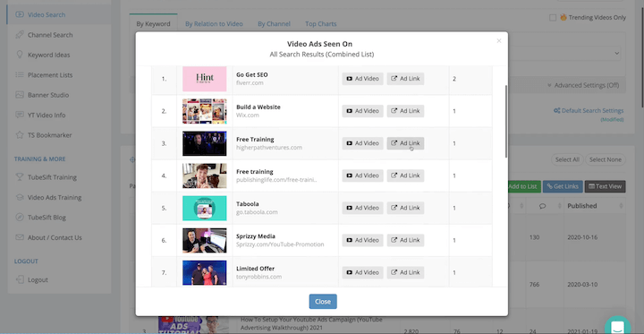
Task: Open Banner Studio in sidebar
Action: coord(48,95)
